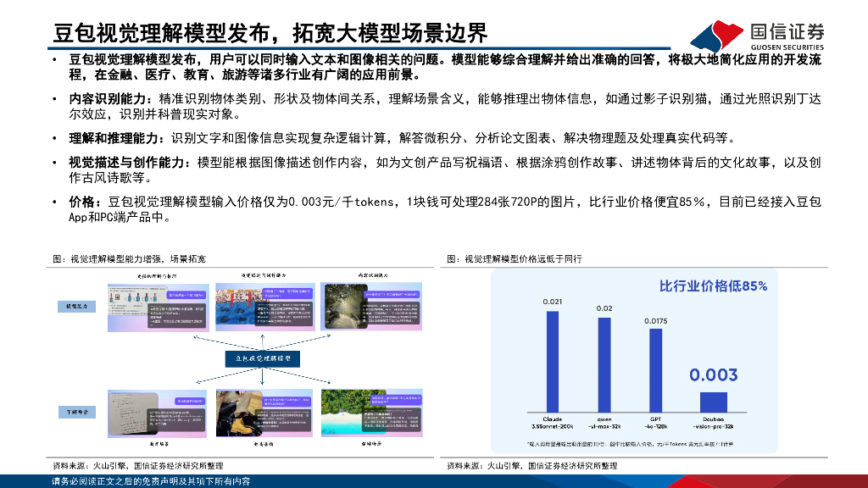Click the footer disclaimer 请务必阅读正文之后的免责声明
The width and height of the screenshot is (868, 488).
[151, 482]
